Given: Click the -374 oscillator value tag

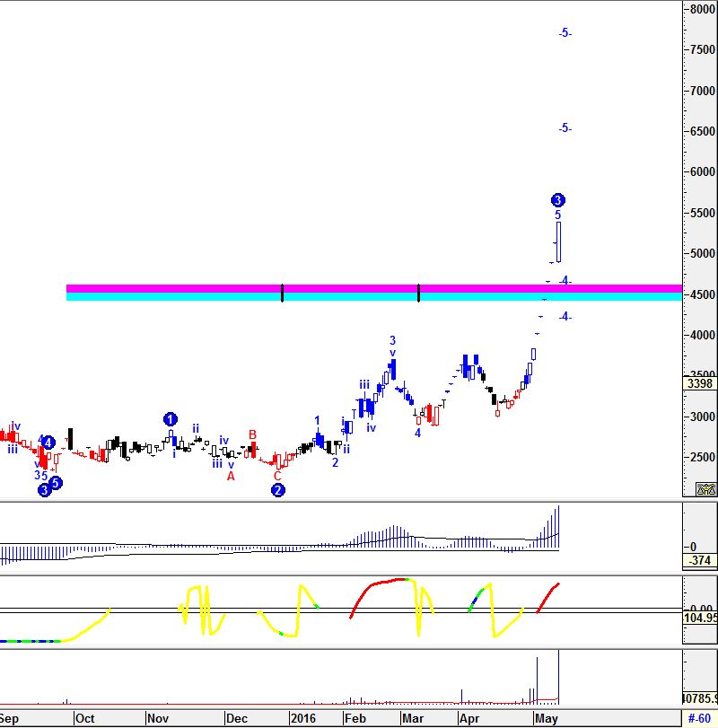Looking at the screenshot, I should point(700,561).
